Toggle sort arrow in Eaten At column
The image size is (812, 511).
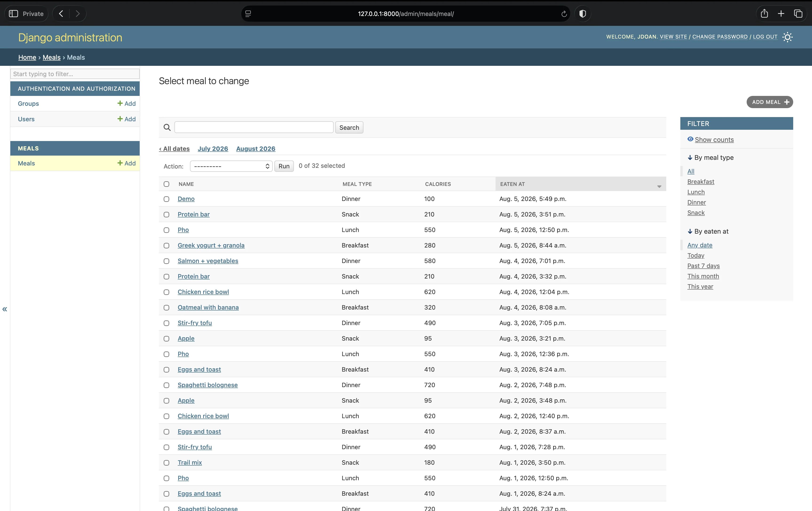tap(659, 186)
